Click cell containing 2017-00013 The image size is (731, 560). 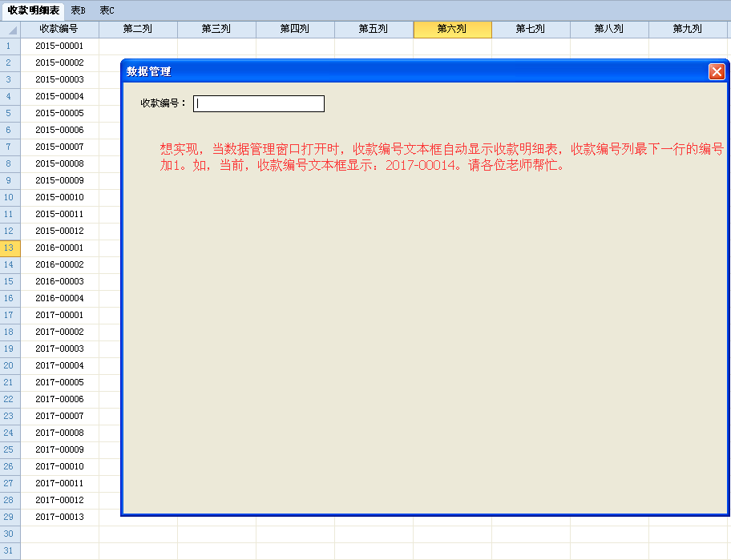point(59,517)
